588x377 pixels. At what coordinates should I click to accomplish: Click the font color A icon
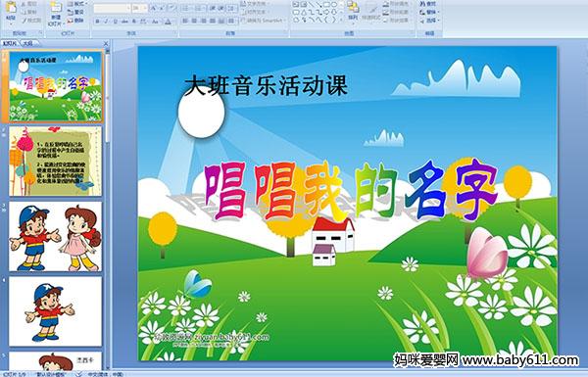(x=168, y=22)
